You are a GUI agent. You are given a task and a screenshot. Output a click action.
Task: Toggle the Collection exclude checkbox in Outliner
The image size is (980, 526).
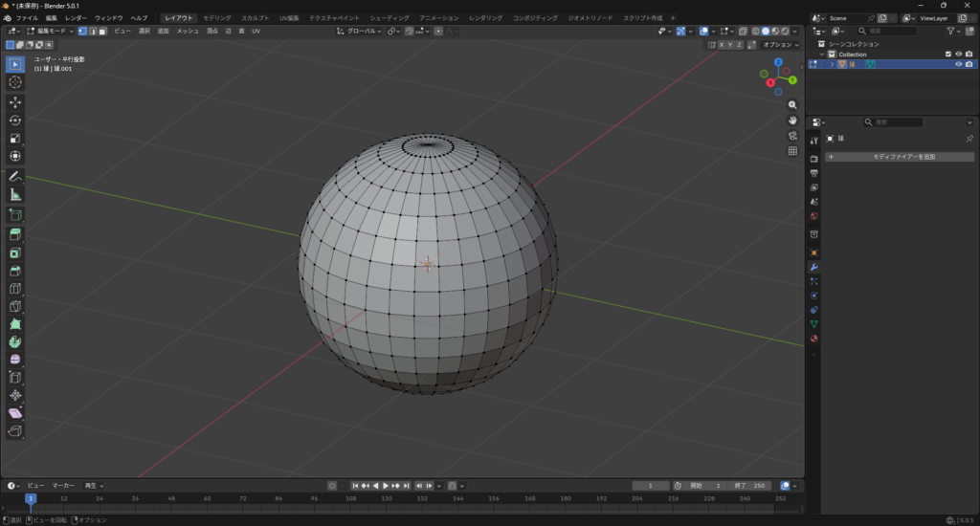[947, 54]
